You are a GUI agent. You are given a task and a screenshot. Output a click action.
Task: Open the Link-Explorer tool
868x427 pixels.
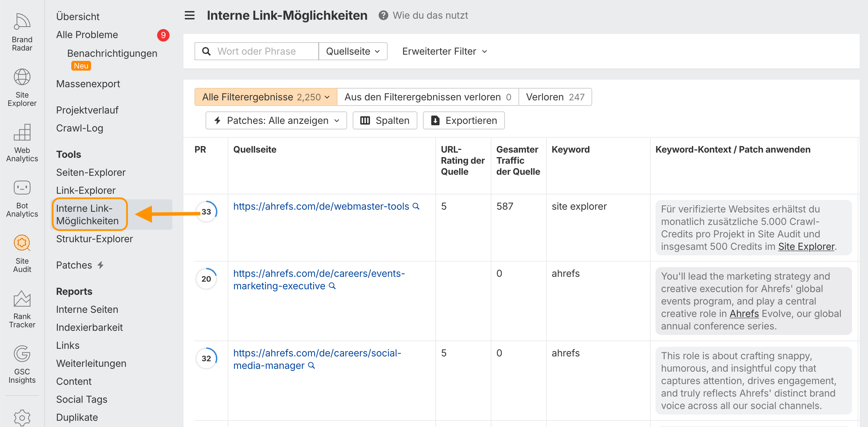[x=86, y=190]
